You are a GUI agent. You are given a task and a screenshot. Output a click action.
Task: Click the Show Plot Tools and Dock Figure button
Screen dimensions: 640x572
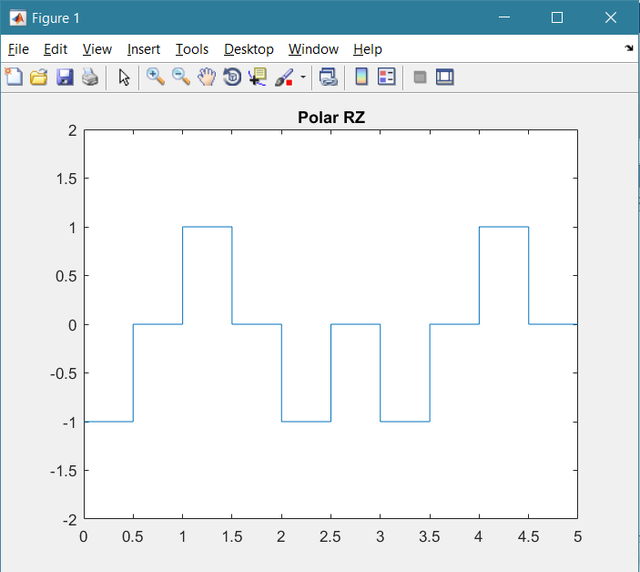click(x=445, y=77)
